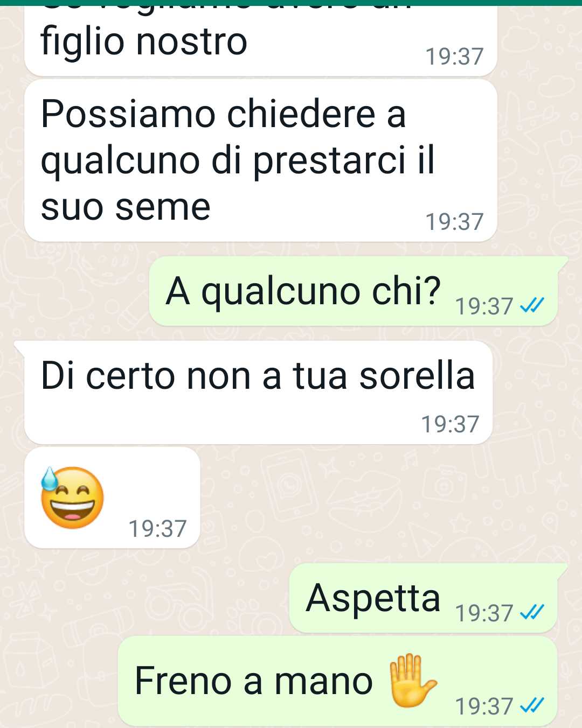Tap the blue ticks on 'Aspetta'
Screen dimensions: 582x728
pyautogui.click(x=532, y=612)
